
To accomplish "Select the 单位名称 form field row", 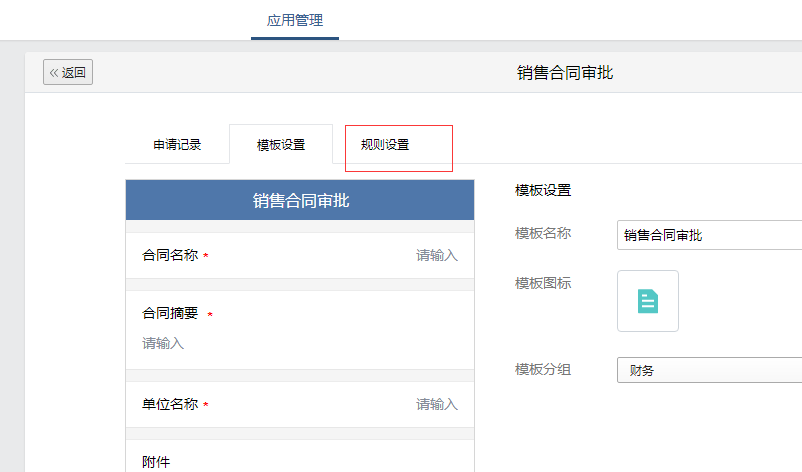I will 300,404.
